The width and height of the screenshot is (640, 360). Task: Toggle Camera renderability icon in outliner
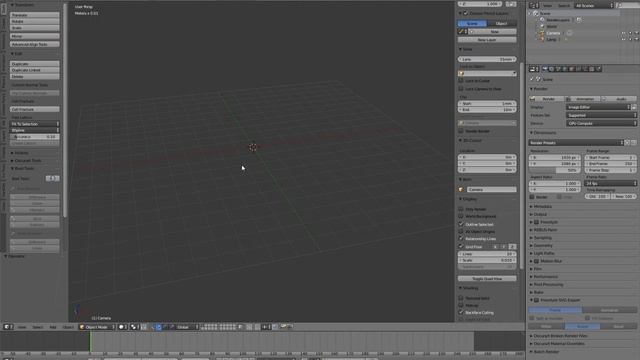coord(637,33)
